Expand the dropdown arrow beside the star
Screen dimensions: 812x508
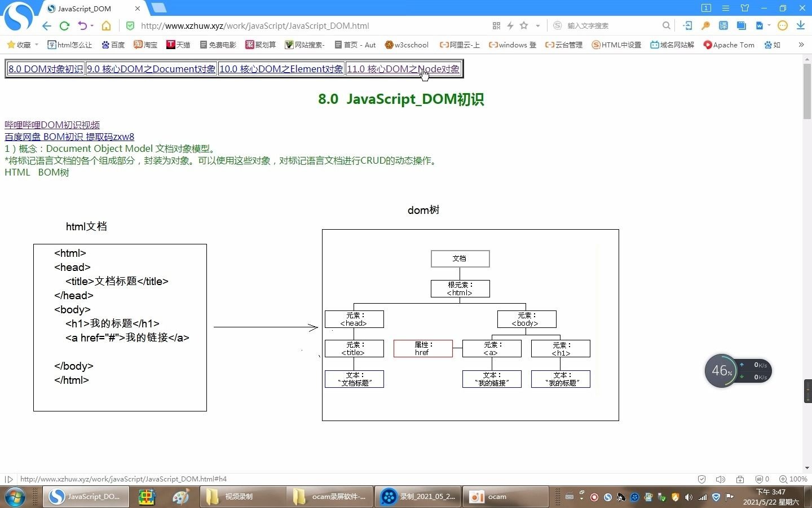click(x=538, y=26)
